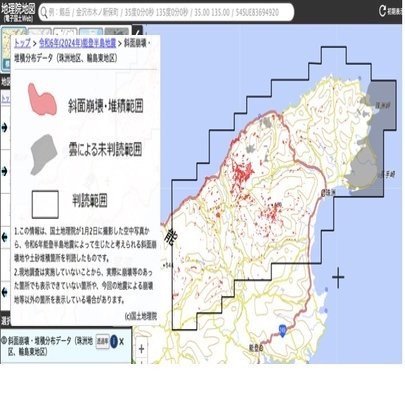The image size is (405, 405).
Task: Click the route 249 shield on the map
Action: pos(283,330)
